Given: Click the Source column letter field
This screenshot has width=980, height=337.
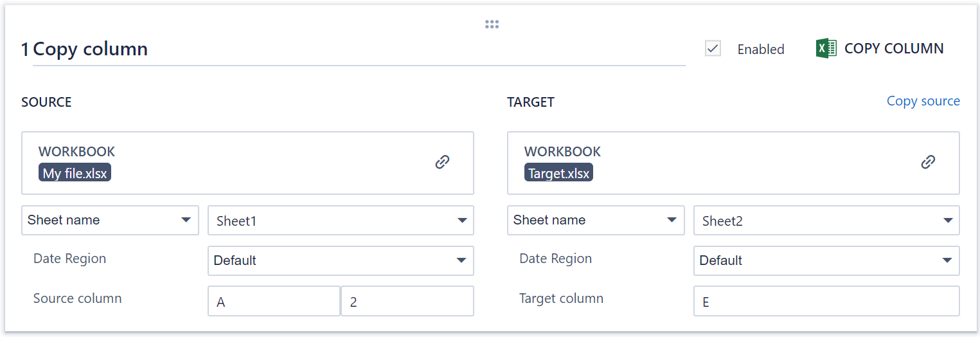Looking at the screenshot, I should [274, 302].
